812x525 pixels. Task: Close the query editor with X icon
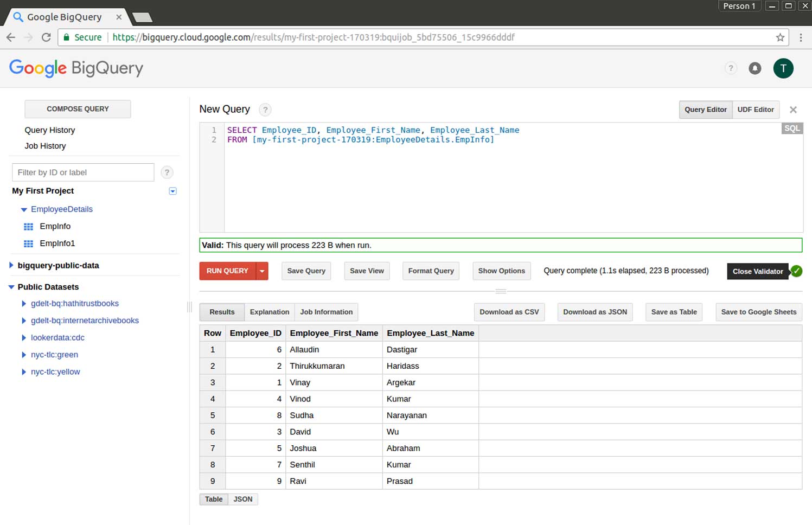point(793,110)
